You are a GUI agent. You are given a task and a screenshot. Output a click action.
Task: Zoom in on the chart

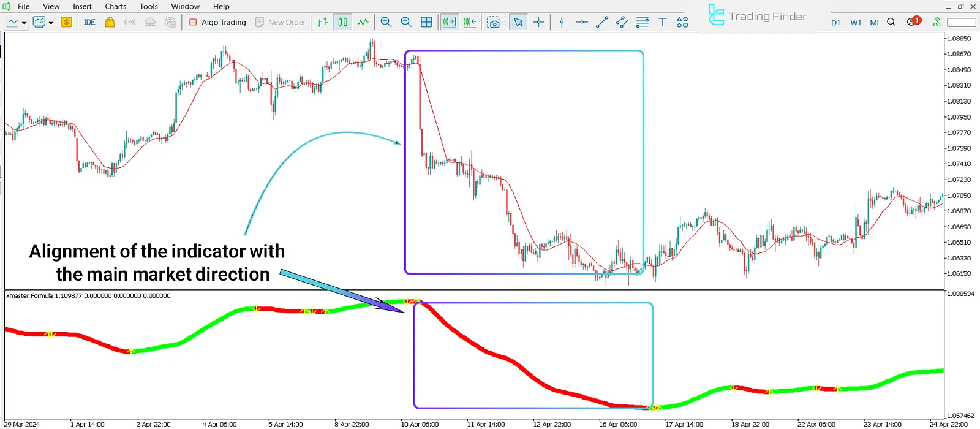[x=386, y=22]
